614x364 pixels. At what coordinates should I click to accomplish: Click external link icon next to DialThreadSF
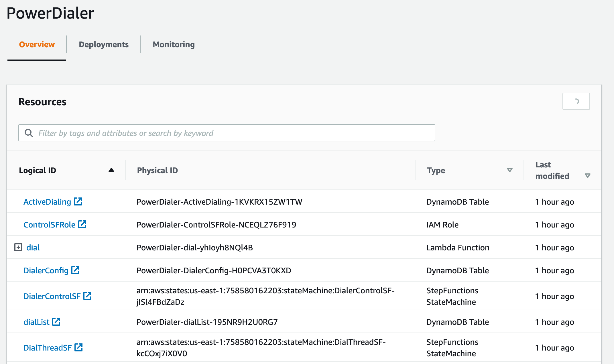tap(78, 347)
